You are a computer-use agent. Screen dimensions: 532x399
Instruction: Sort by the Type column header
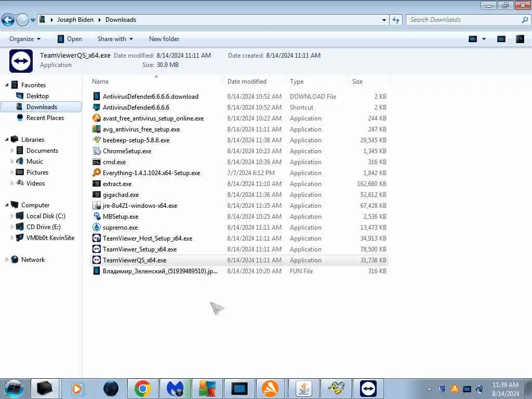click(317, 82)
